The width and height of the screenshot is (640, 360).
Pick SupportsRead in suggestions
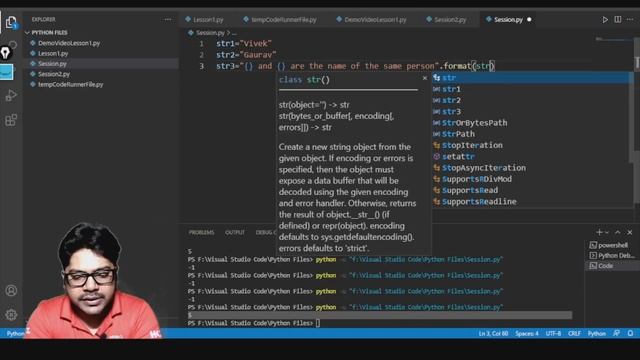(532, 190)
